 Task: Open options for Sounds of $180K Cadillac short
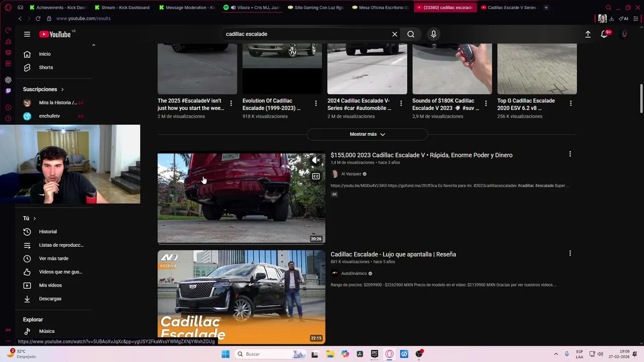486,103
